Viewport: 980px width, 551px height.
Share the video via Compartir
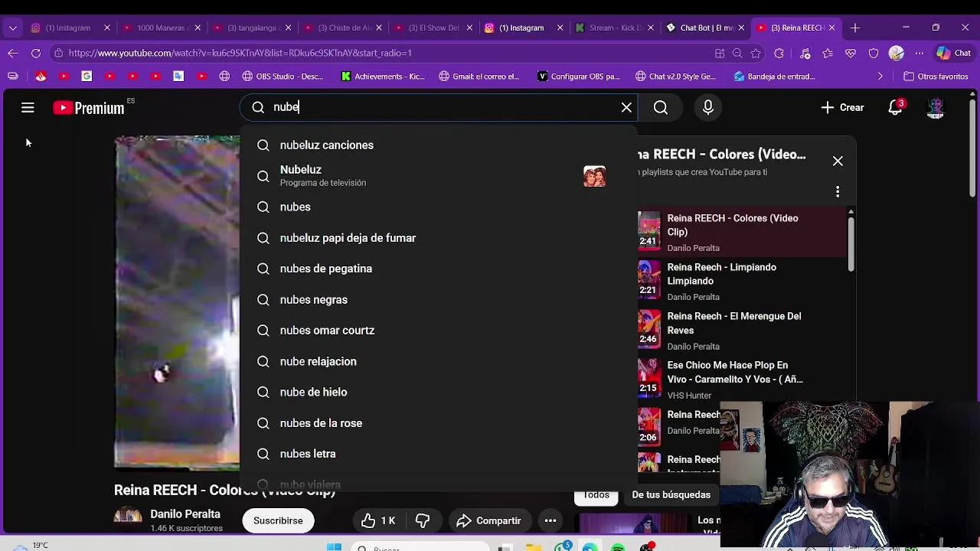point(488,521)
